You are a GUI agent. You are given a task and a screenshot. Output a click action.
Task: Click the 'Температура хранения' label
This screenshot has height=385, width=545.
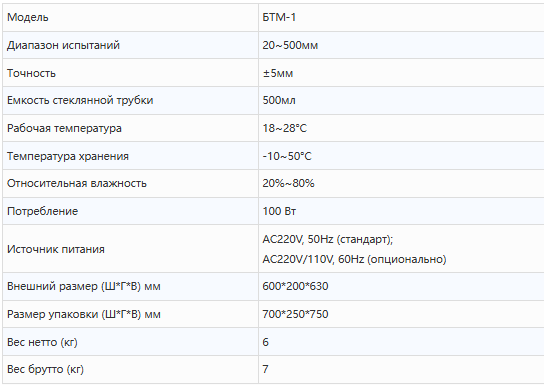tap(68, 156)
